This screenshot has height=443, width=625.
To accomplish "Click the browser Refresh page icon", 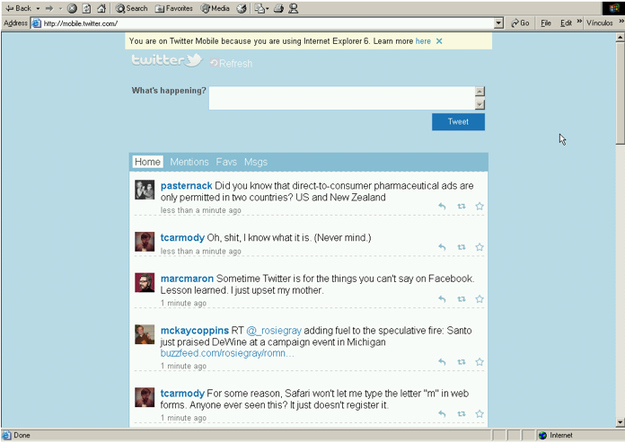I will click(x=86, y=8).
